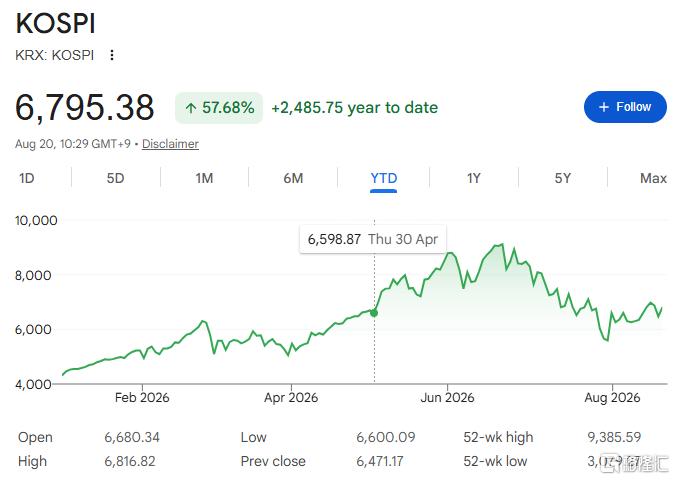
Task: Click the green up-arrow percentage badge
Action: 219,108
